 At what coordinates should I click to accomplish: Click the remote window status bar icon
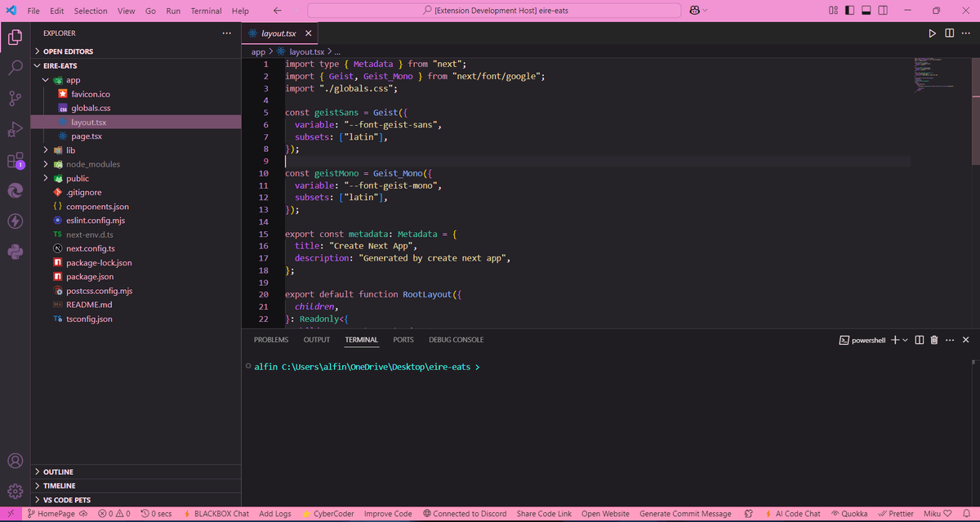(x=11, y=514)
